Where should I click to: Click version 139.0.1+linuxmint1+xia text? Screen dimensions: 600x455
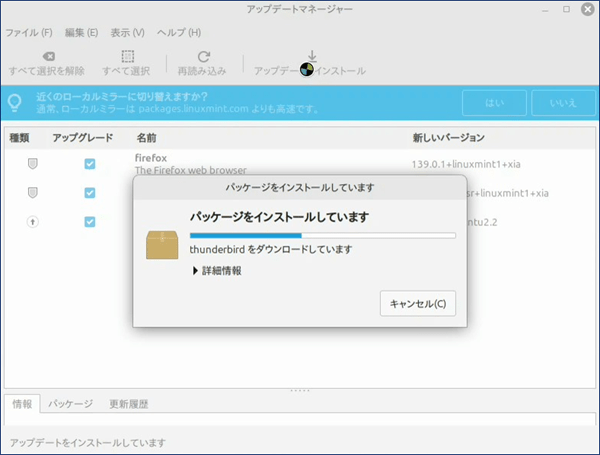[x=466, y=164]
